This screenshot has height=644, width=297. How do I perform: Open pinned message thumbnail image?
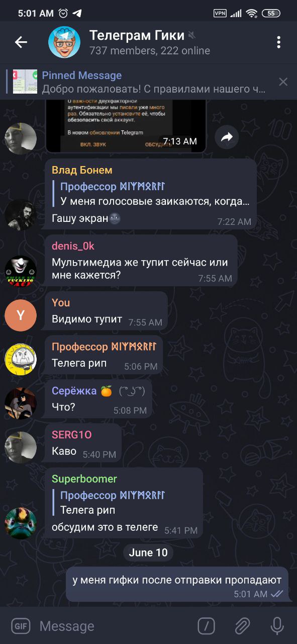25,82
